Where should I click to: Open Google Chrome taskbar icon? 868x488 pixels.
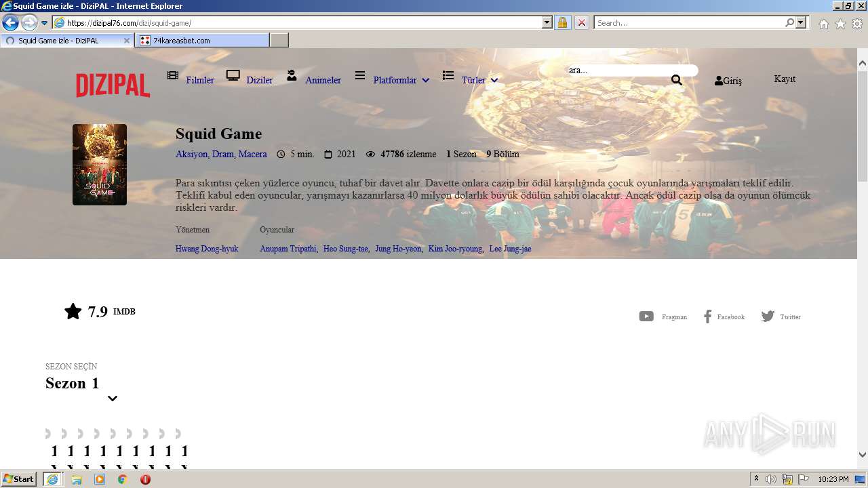tap(123, 479)
